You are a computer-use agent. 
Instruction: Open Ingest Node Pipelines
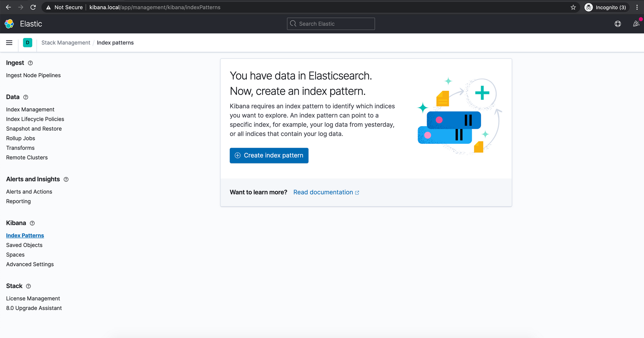(x=33, y=75)
